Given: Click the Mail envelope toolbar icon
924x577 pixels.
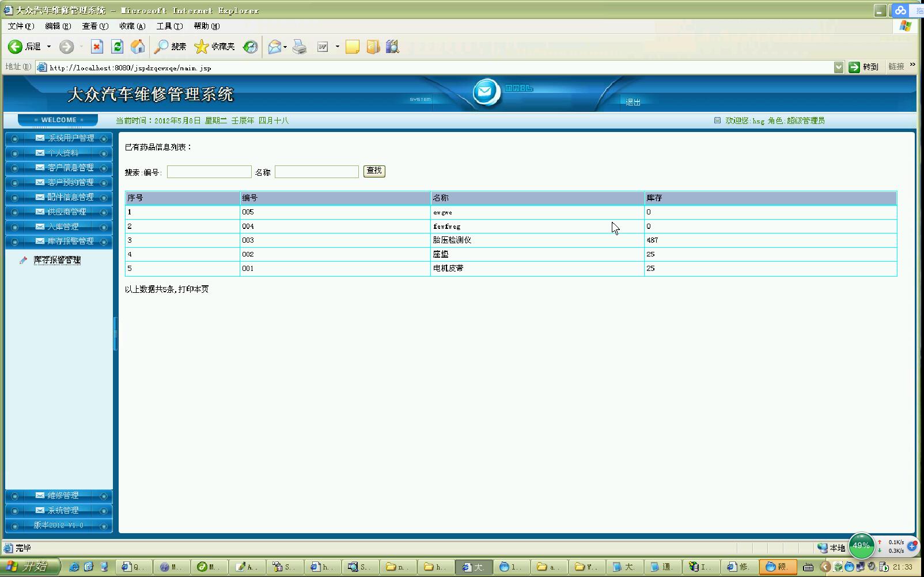Looking at the screenshot, I should tap(274, 47).
